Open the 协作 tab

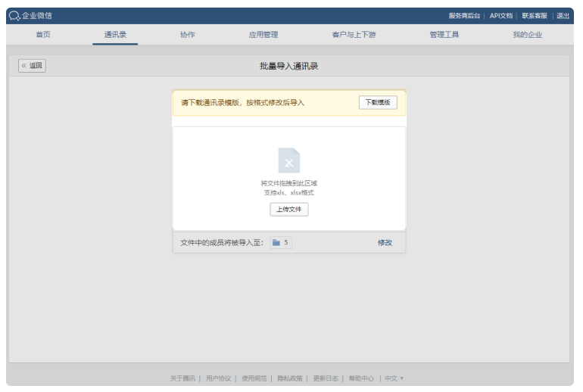click(187, 35)
